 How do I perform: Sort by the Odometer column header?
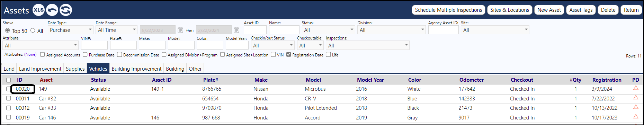[x=471, y=80]
